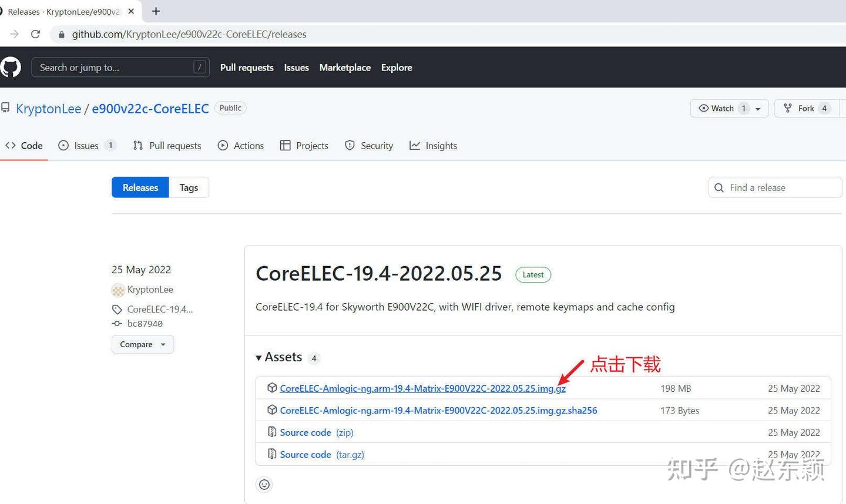Image resolution: width=846 pixels, height=504 pixels.
Task: Click the commit icon beside bc87940
Action: pos(117,323)
